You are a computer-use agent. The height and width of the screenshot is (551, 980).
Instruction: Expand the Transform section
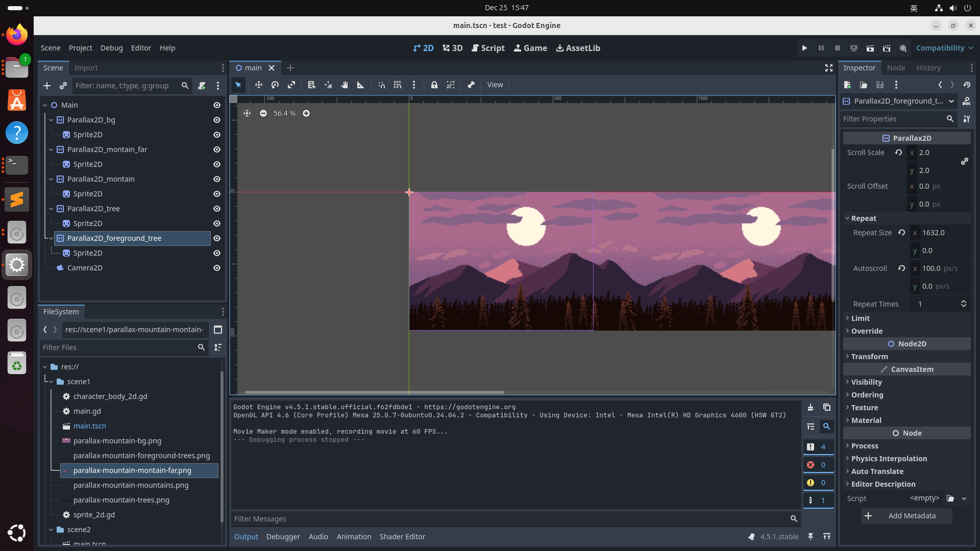(869, 357)
